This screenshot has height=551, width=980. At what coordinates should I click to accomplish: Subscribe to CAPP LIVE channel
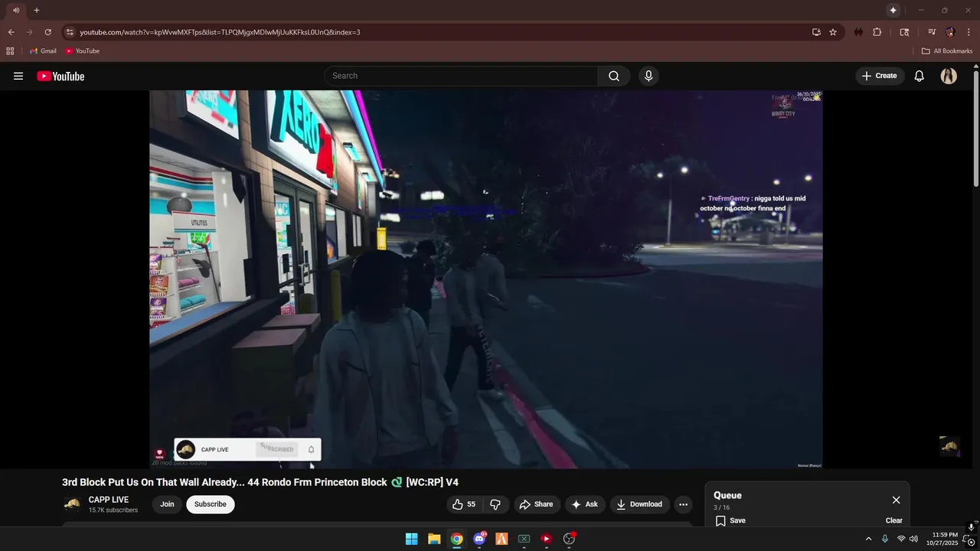point(210,504)
